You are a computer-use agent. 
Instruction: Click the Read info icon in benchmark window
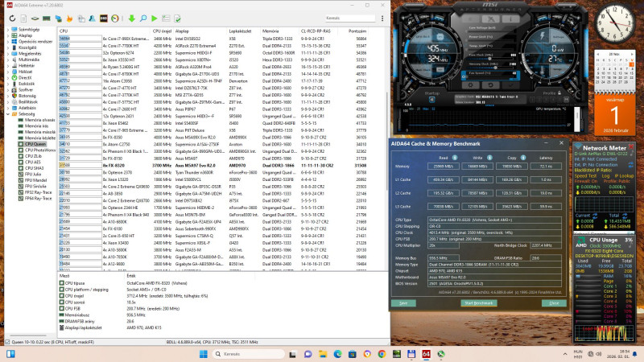coord(455,158)
